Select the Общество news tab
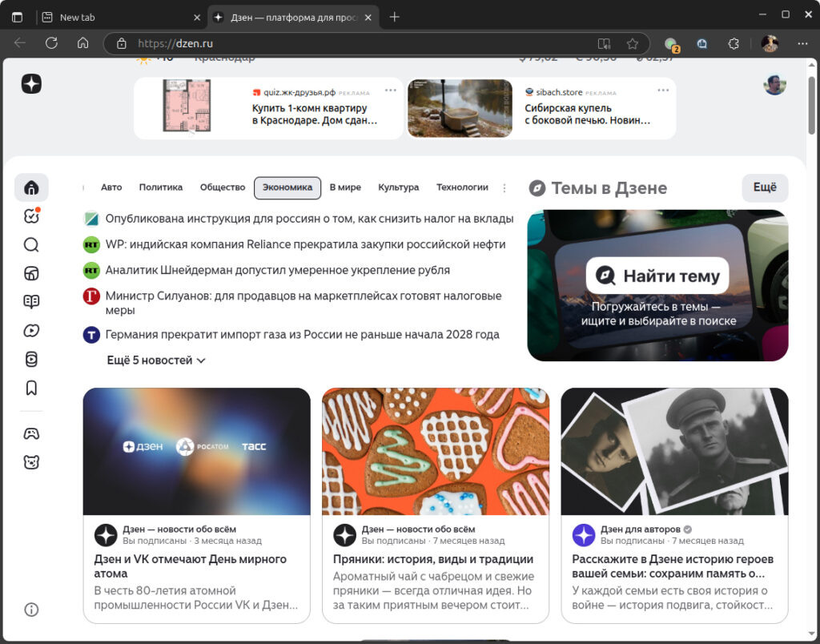This screenshot has height=644, width=820. [x=223, y=187]
